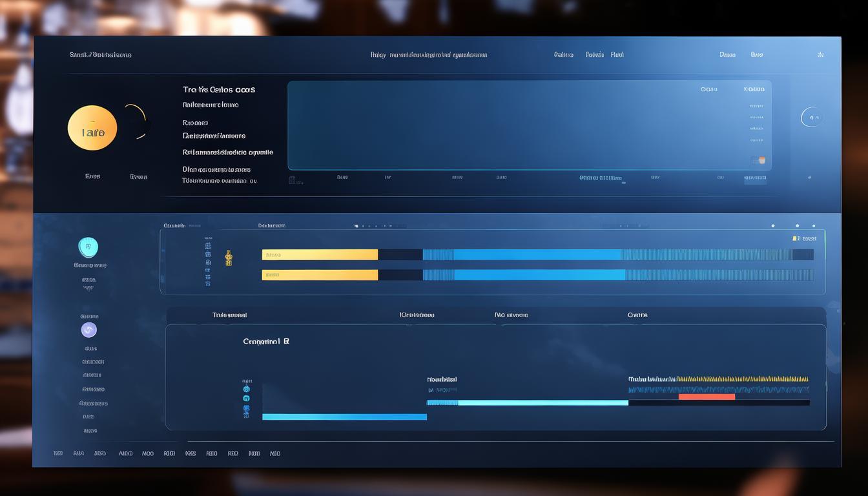The image size is (868, 496).
Task: Select the purple circle icon in the left sidebar
Action: point(88,330)
